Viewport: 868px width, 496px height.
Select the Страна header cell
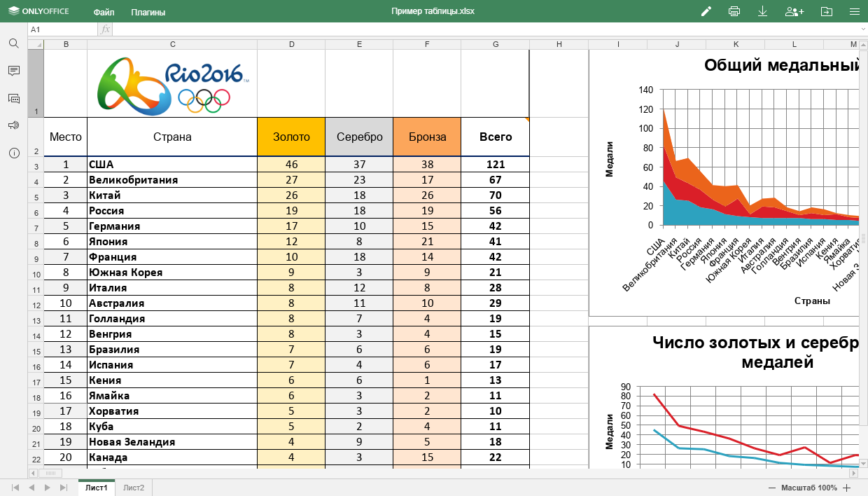point(172,137)
